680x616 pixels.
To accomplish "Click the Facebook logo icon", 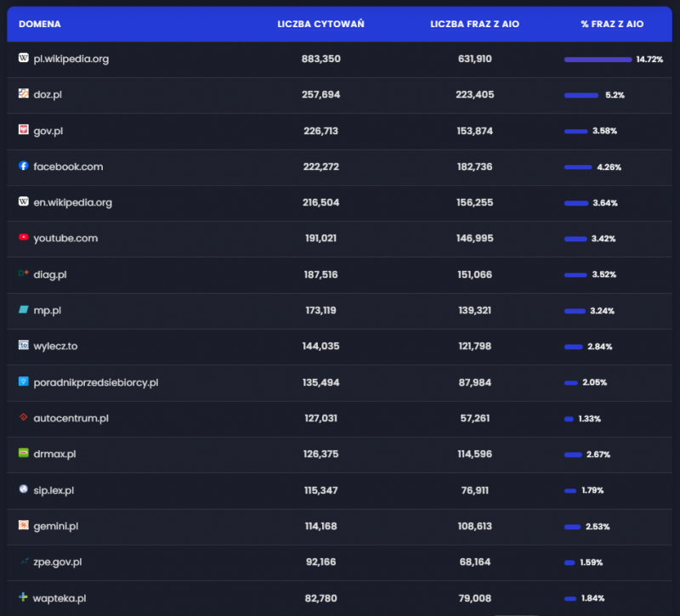I will [x=24, y=167].
